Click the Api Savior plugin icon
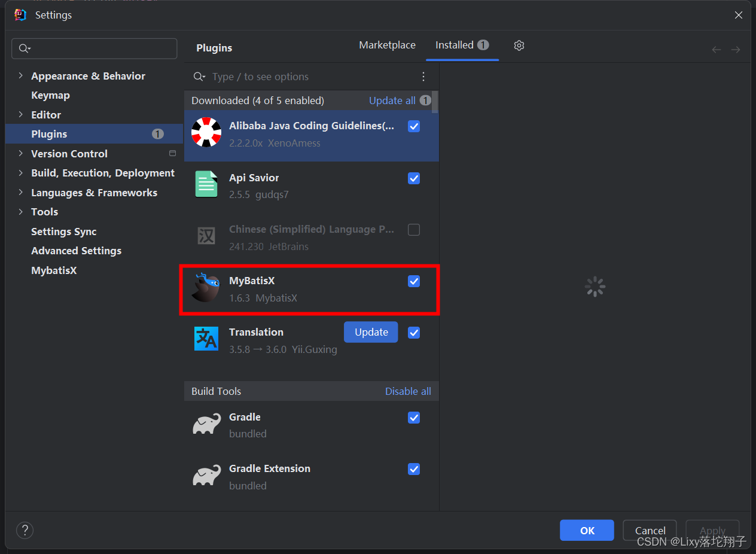 point(206,184)
